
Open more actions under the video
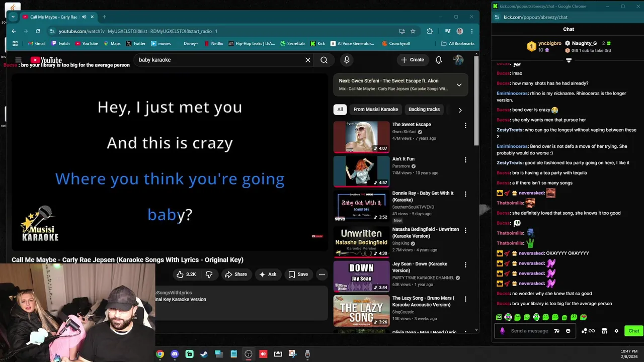(322, 274)
